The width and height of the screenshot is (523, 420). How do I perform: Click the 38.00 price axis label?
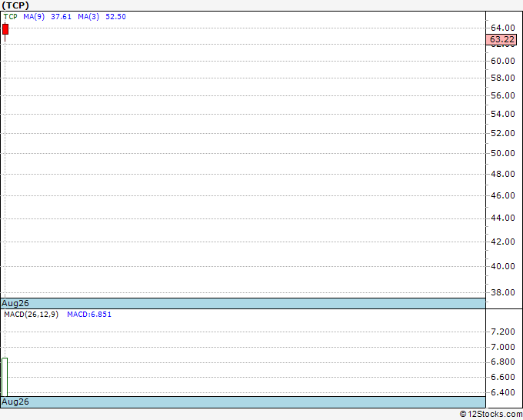503,292
